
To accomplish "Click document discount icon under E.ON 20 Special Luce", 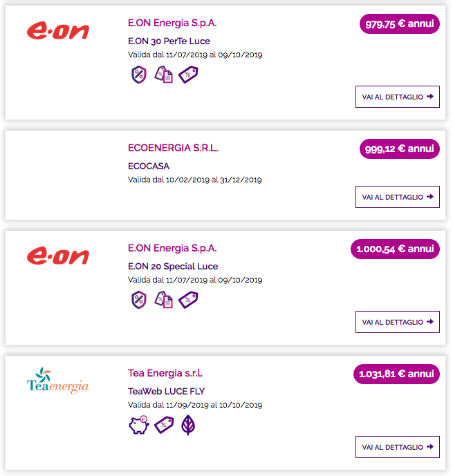I will tap(163, 300).
